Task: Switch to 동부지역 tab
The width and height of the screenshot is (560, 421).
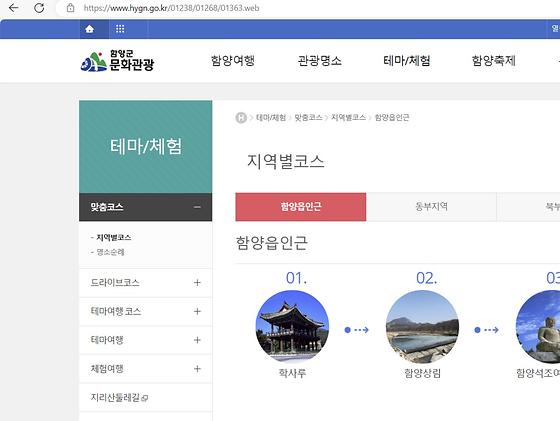Action: (431, 207)
